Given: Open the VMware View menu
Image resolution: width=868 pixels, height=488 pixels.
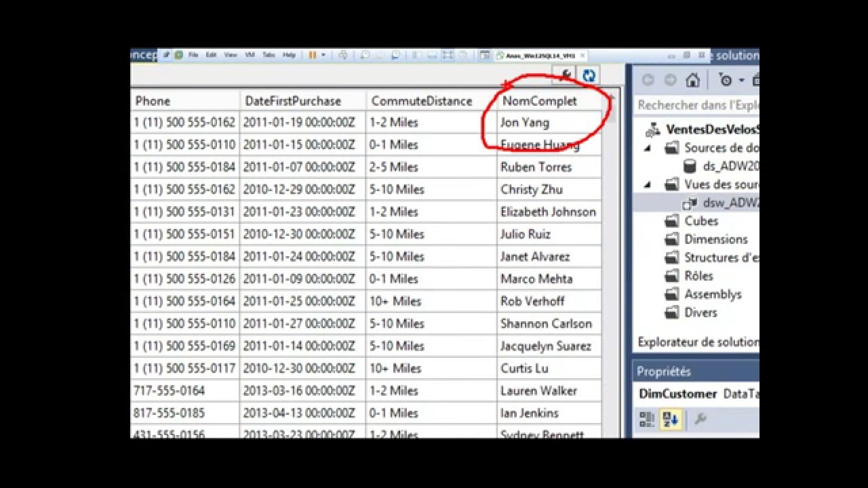Looking at the screenshot, I should tap(231, 55).
